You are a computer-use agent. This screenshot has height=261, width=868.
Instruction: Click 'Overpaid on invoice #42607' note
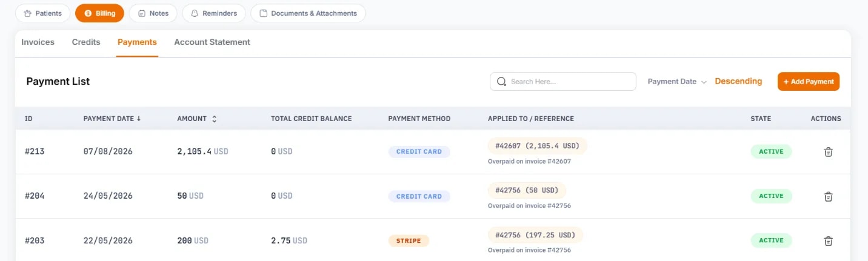click(529, 161)
